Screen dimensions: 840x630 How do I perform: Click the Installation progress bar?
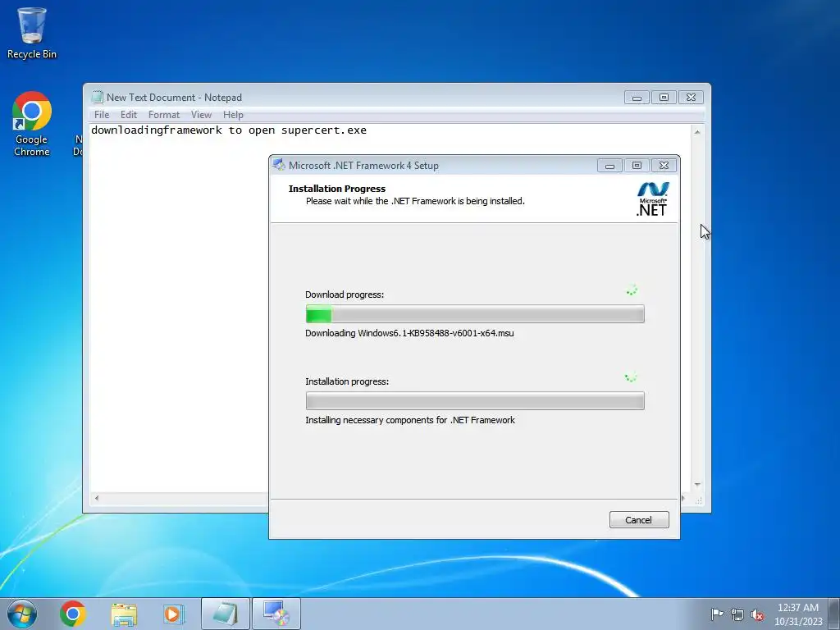[475, 400]
